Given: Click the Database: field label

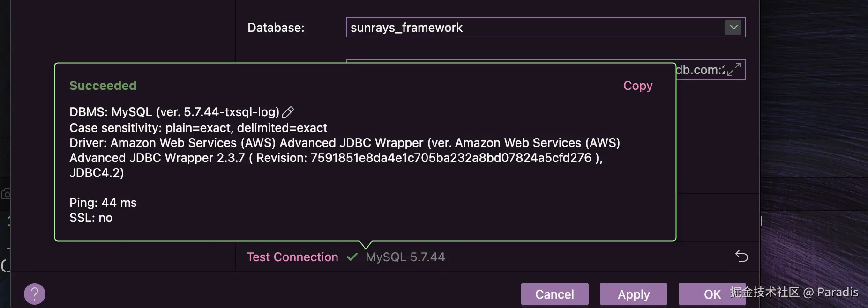Looking at the screenshot, I should (276, 28).
